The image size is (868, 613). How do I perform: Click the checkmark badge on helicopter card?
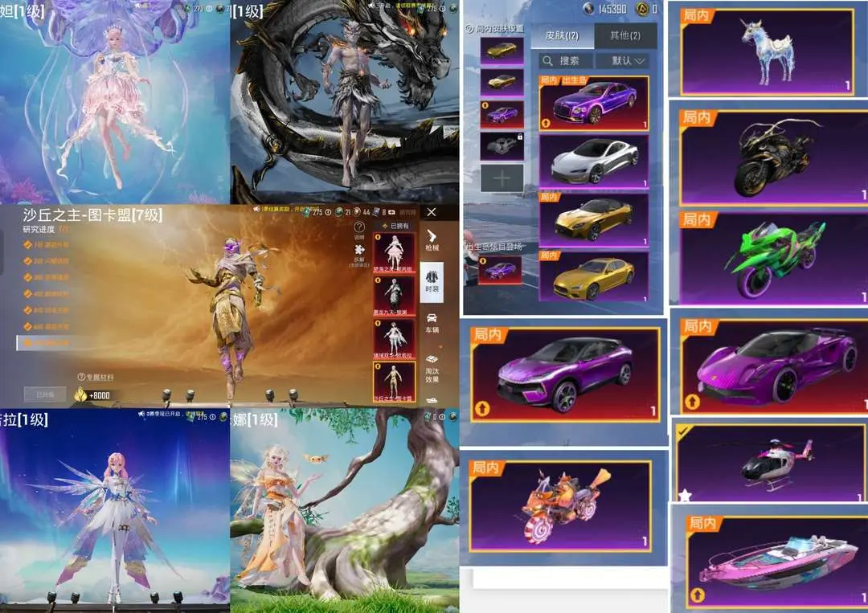tap(684, 431)
